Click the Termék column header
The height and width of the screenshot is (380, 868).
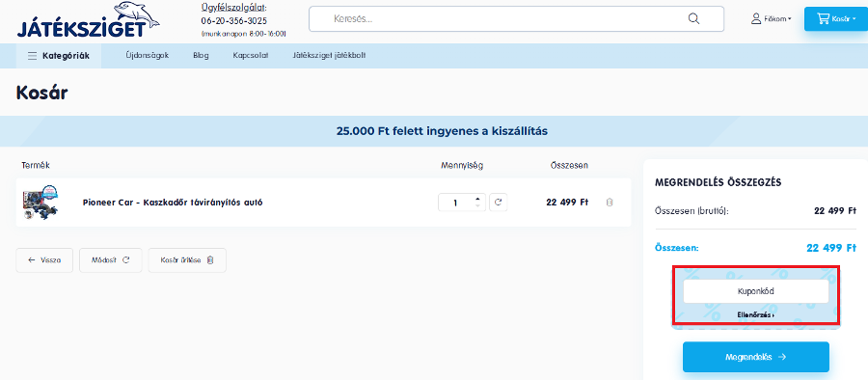pos(36,165)
